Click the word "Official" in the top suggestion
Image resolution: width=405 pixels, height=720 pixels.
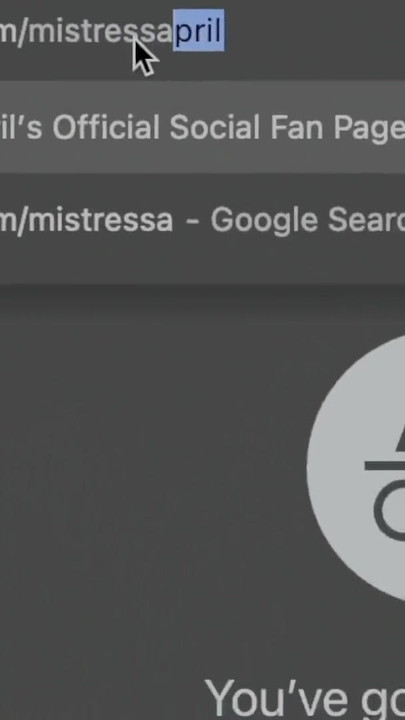tap(106, 127)
